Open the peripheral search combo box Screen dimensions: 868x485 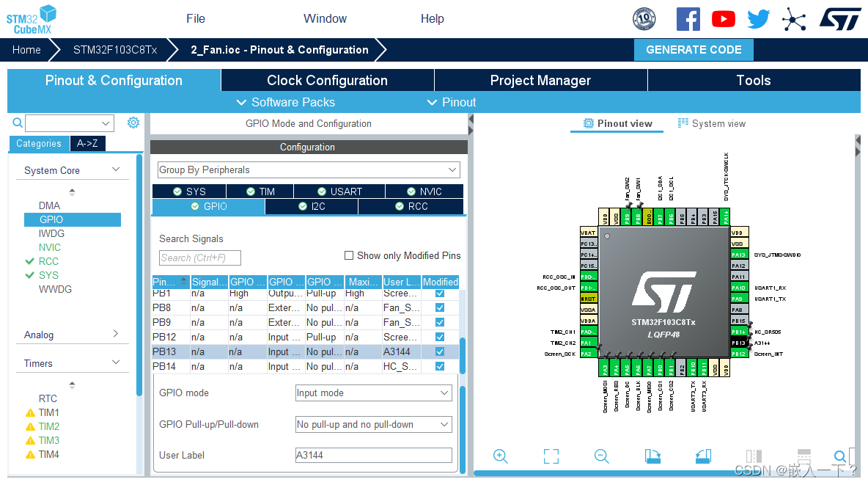tap(70, 123)
